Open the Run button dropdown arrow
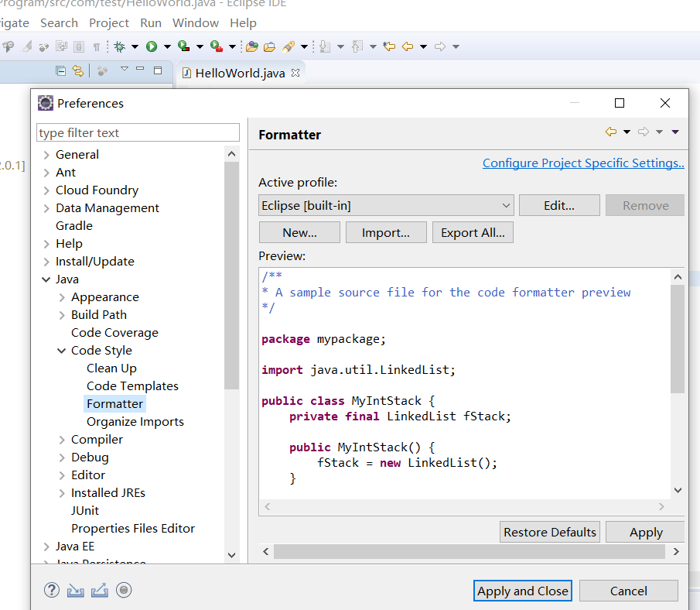700x610 pixels. click(x=167, y=46)
